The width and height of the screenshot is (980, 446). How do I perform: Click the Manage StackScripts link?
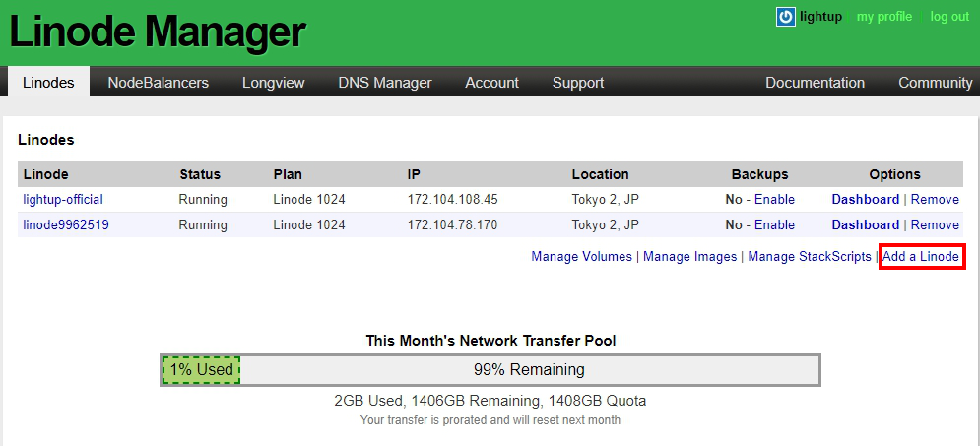coord(810,257)
